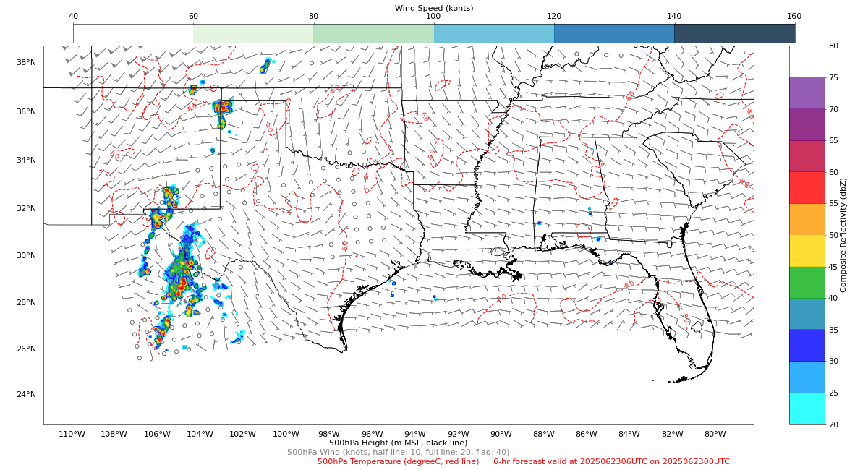Image resolution: width=868 pixels, height=470 pixels.
Task: Click the Composite Reflectivity (dbZ) label
Action: [843, 235]
